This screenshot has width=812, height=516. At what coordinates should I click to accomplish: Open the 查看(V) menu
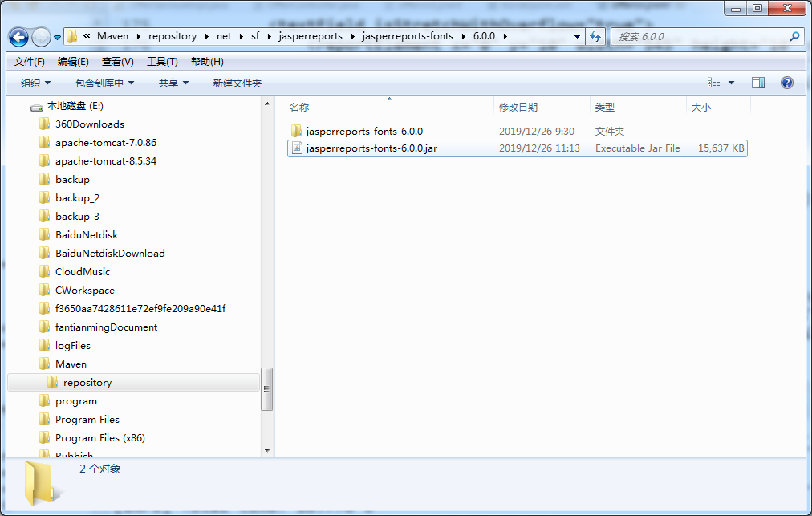coord(118,62)
